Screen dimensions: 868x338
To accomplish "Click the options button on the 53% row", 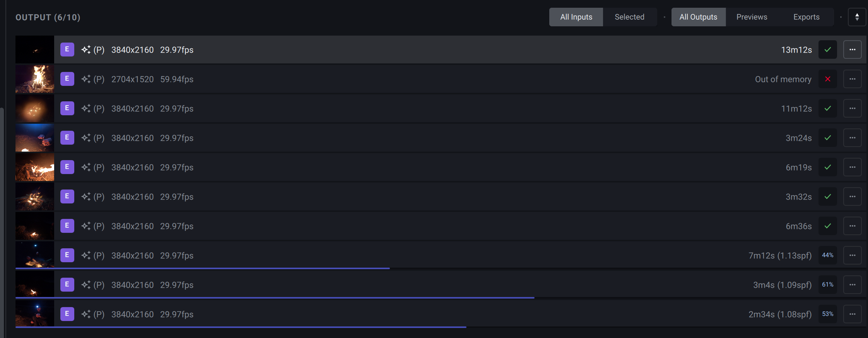I will pyautogui.click(x=852, y=314).
